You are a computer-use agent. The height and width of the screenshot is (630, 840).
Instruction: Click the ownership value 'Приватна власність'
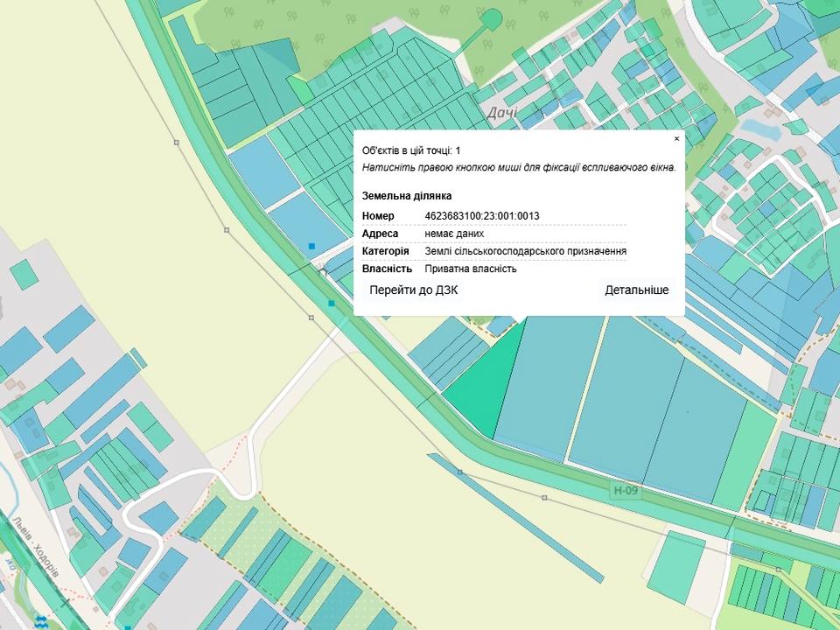pos(471,269)
